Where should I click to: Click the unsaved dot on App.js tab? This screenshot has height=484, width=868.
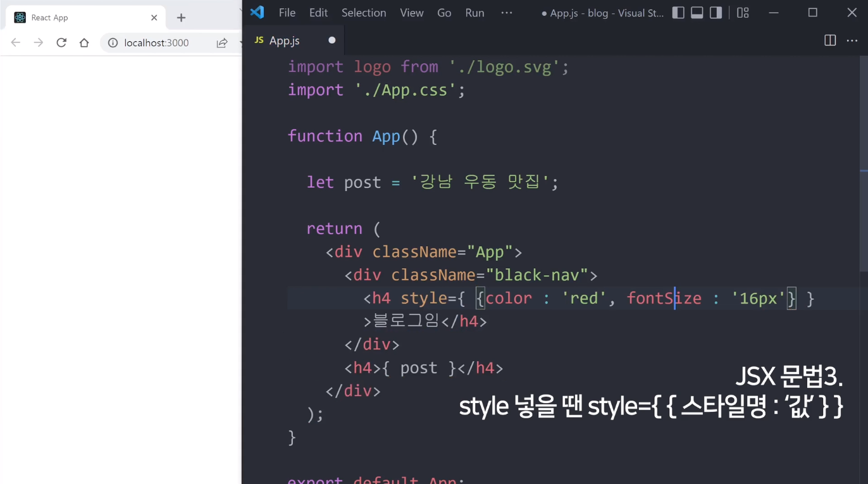[x=332, y=40]
